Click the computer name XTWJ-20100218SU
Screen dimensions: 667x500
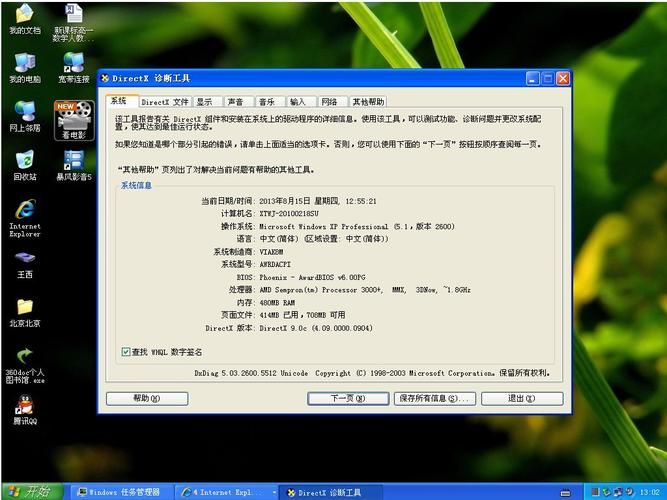coord(289,214)
